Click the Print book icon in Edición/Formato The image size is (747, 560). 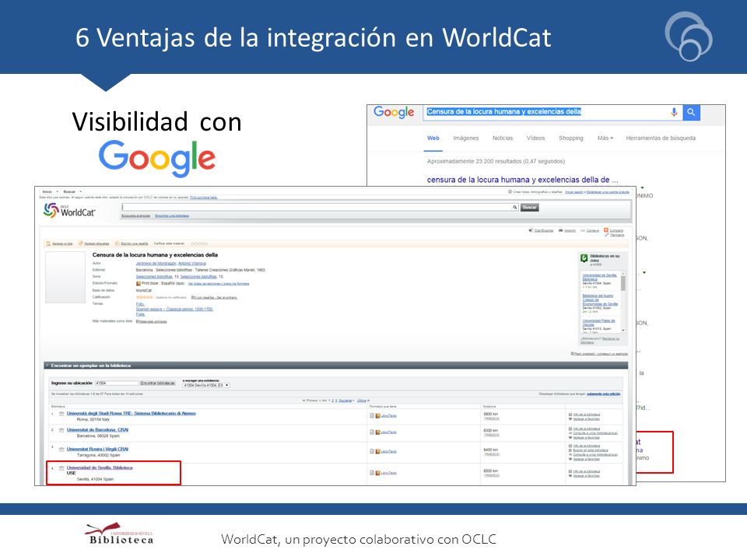pyautogui.click(x=139, y=283)
